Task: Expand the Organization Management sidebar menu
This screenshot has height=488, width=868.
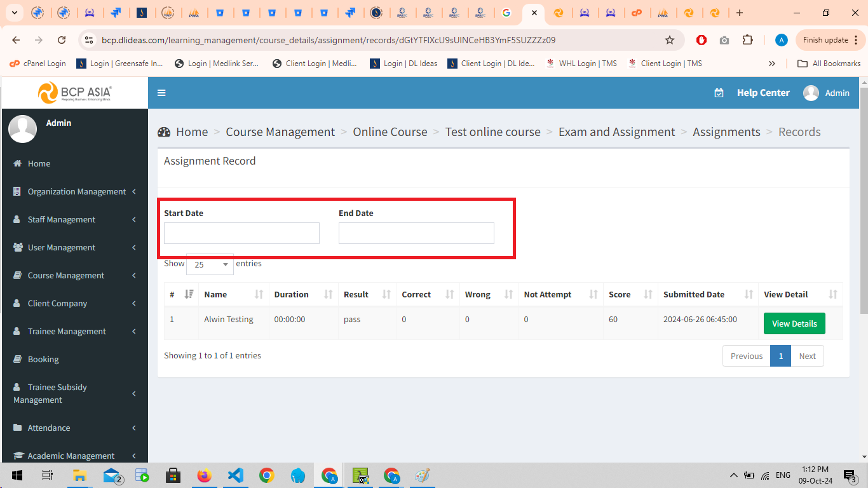Action: [x=74, y=191]
